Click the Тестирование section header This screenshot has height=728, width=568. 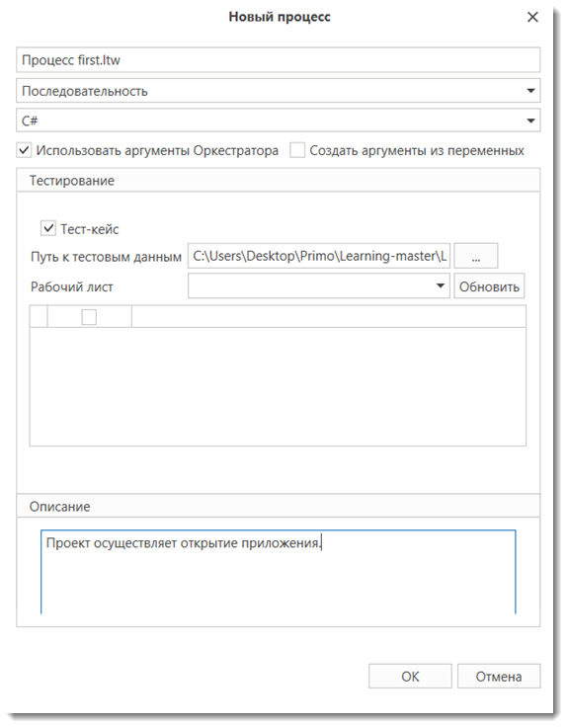[x=279, y=180]
